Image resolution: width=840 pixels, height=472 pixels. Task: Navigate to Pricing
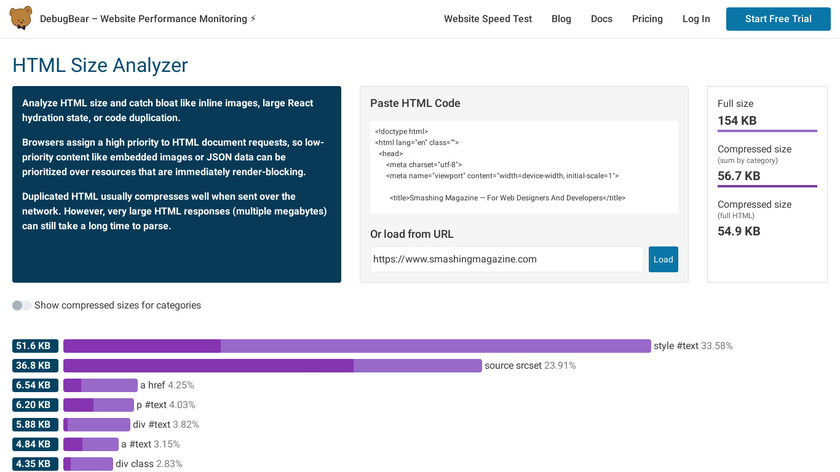point(647,19)
